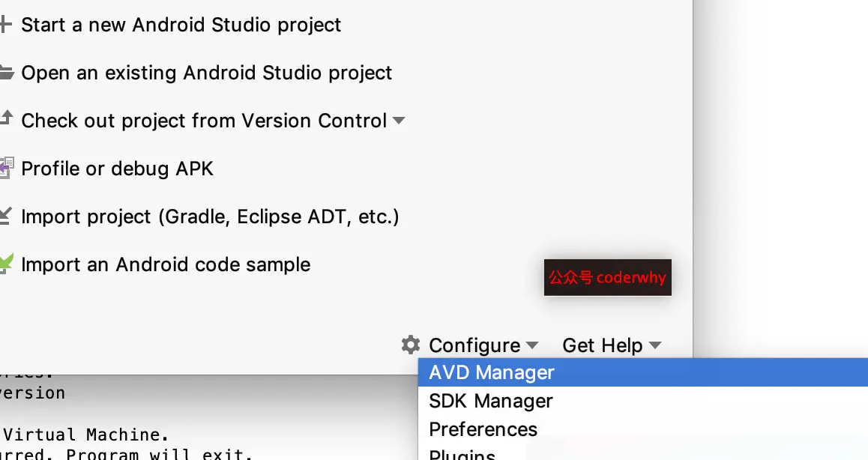This screenshot has height=460, width=868.
Task: Click the coderwhy watermark badge
Action: pyautogui.click(x=608, y=277)
